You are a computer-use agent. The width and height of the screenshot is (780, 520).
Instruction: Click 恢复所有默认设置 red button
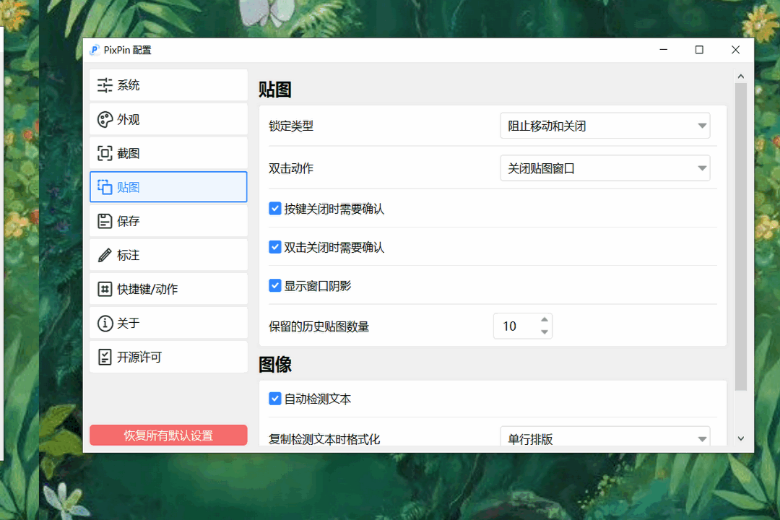pyautogui.click(x=169, y=435)
